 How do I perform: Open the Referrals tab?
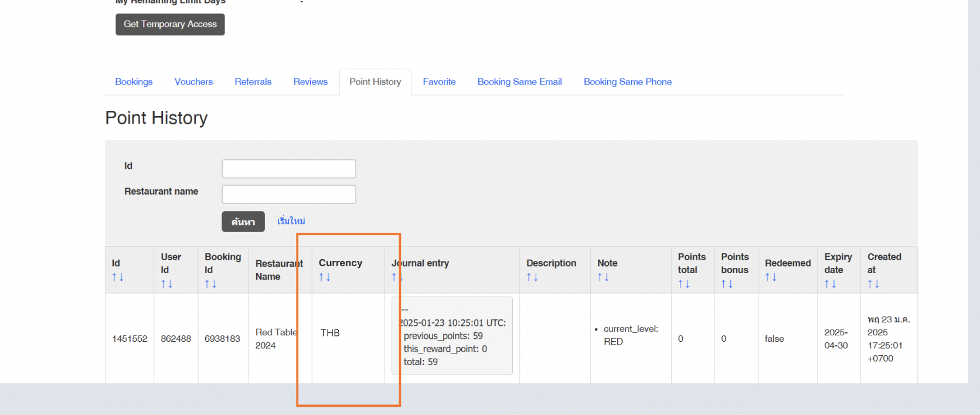tap(253, 82)
